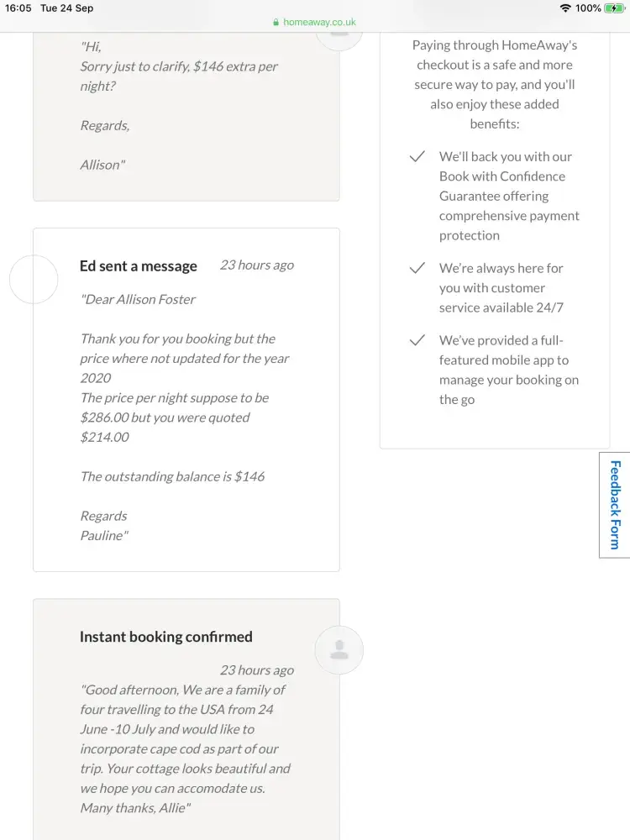Viewport: 630px width, 840px height.
Task: Click checkmark next to Book with Confidence
Action: (417, 157)
